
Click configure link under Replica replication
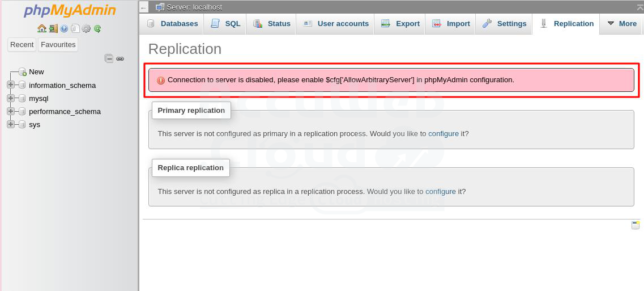tap(440, 192)
